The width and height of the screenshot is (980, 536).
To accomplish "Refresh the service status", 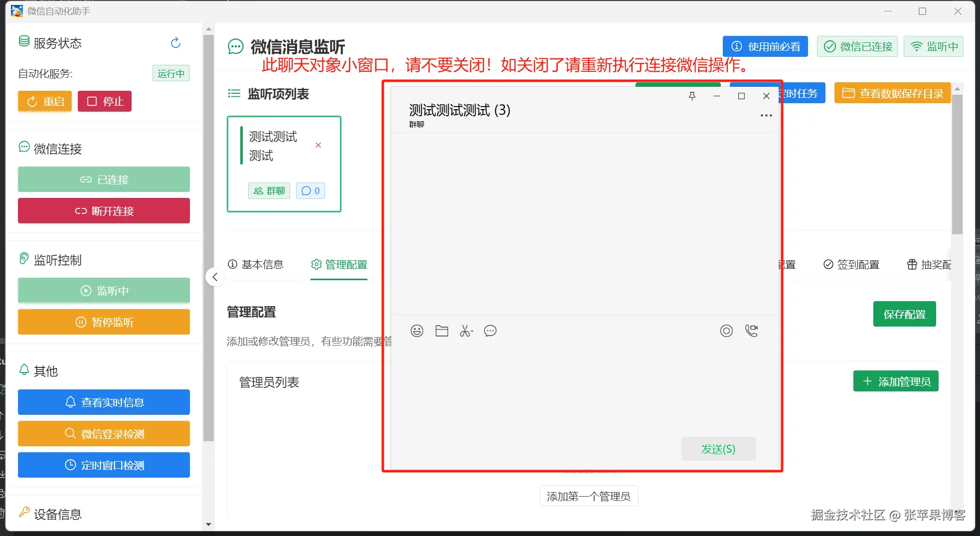I will pyautogui.click(x=175, y=43).
